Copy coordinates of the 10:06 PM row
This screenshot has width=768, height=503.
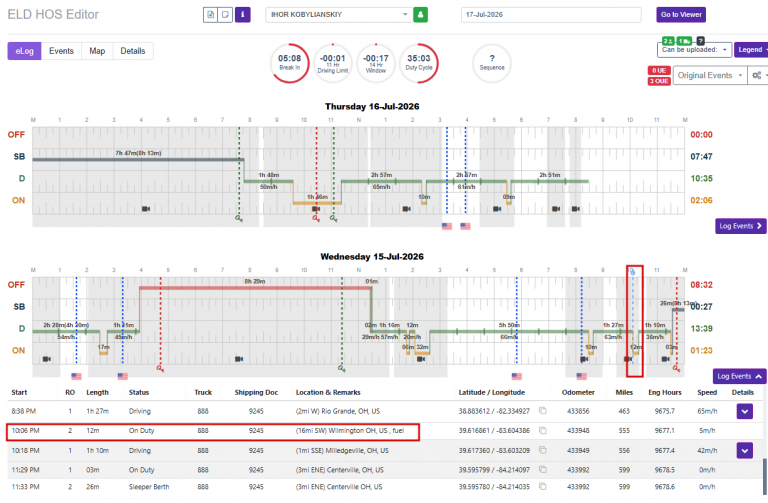pyautogui.click(x=543, y=431)
